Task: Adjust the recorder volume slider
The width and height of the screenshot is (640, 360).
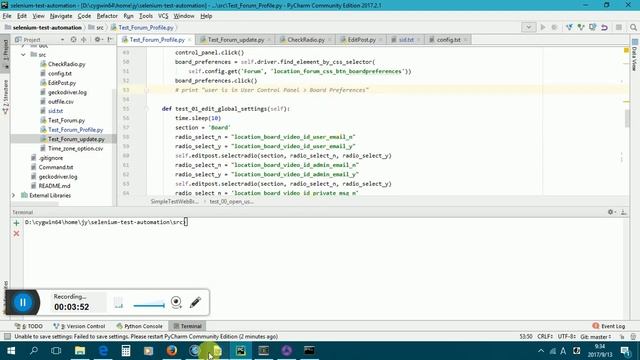Action: click(x=149, y=305)
